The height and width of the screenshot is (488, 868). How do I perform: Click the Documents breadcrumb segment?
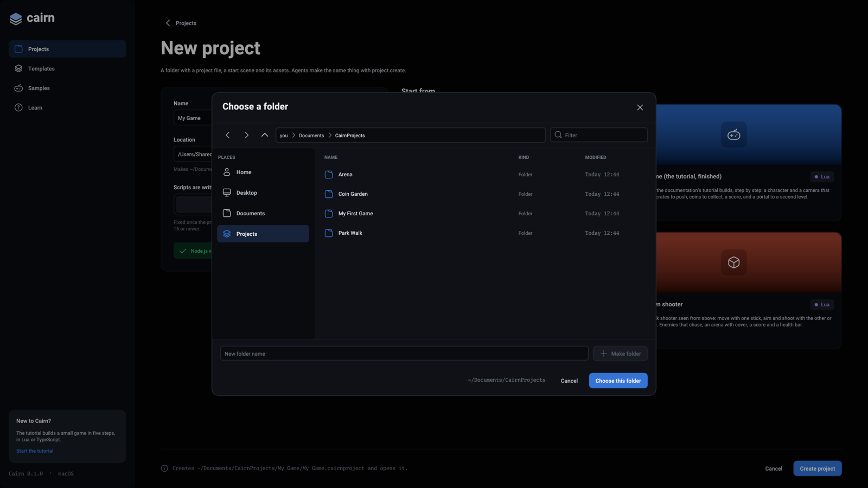point(311,136)
